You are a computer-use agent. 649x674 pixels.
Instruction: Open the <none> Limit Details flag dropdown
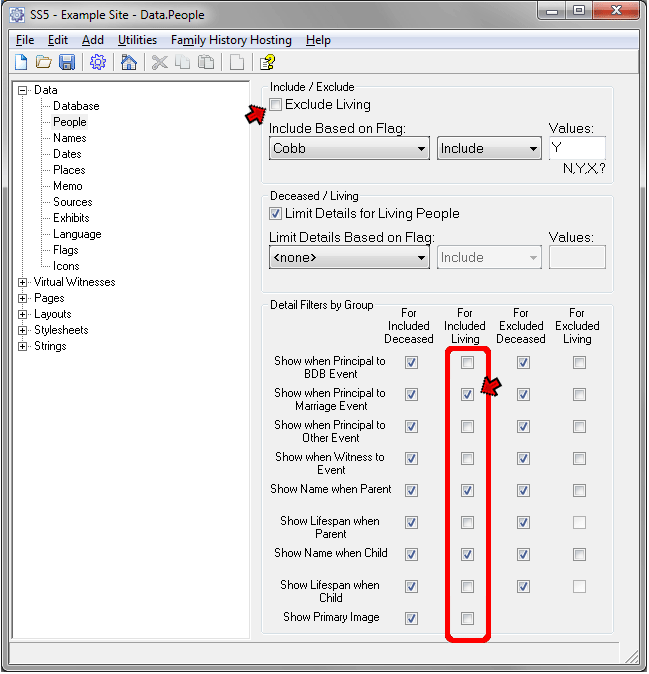[x=349, y=257]
